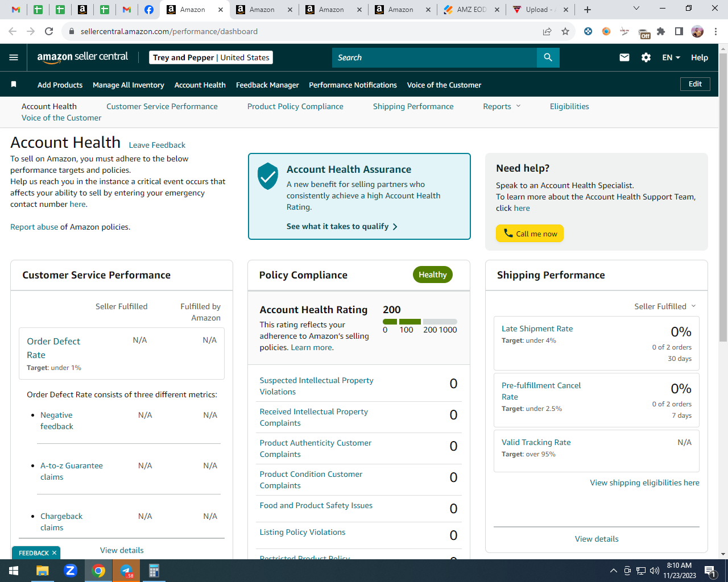The image size is (728, 582).
Task: Open the Chrome profile avatar
Action: pos(697,31)
